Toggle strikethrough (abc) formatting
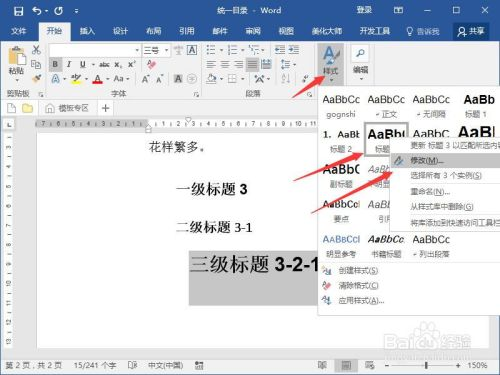Image resolution: width=500 pixels, height=375 pixels. [104, 64]
